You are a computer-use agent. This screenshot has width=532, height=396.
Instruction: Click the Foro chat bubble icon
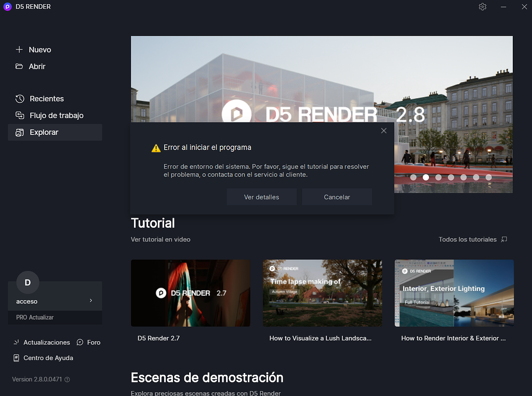[x=79, y=342]
